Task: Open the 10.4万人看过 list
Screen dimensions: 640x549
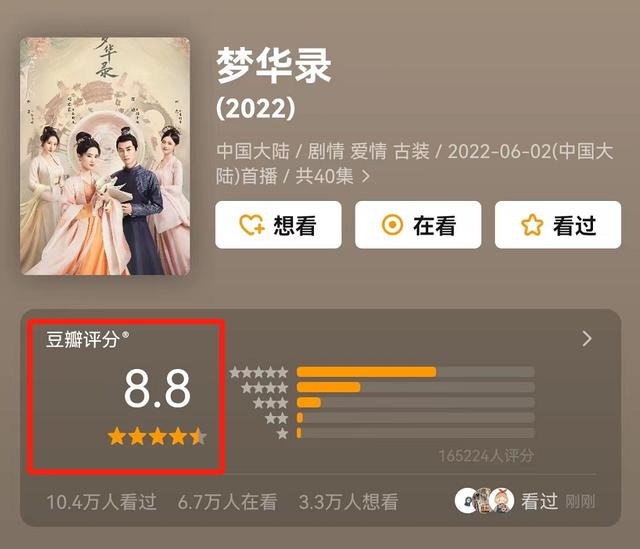Action: (102, 502)
